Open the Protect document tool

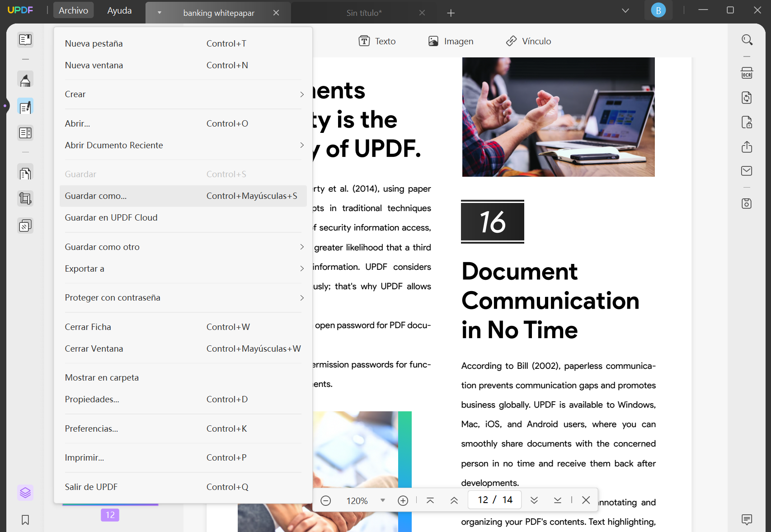pos(747,122)
